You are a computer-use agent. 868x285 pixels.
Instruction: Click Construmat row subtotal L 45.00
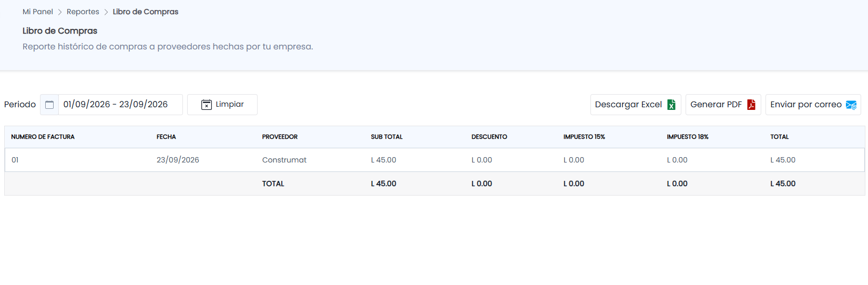pyautogui.click(x=383, y=160)
